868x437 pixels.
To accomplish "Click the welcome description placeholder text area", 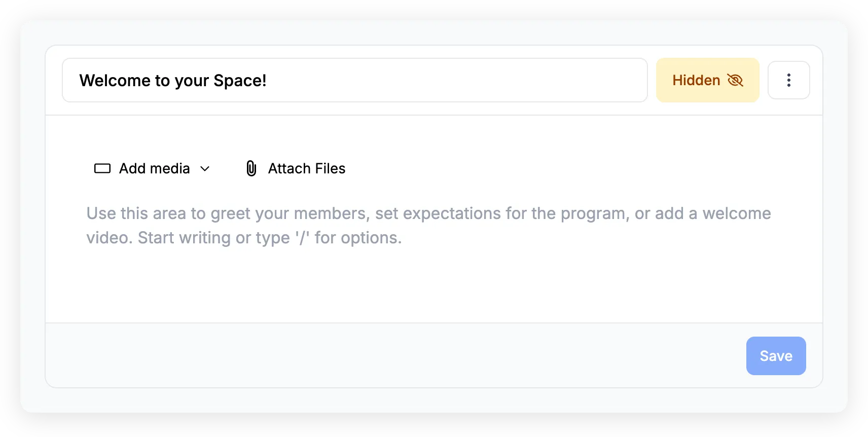I will 428,225.
